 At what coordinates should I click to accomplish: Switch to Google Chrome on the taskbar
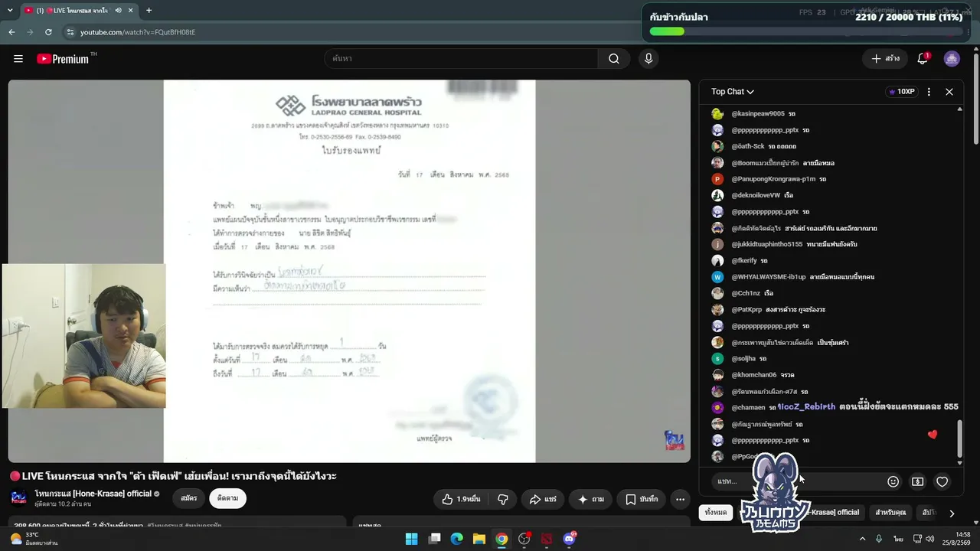click(501, 539)
